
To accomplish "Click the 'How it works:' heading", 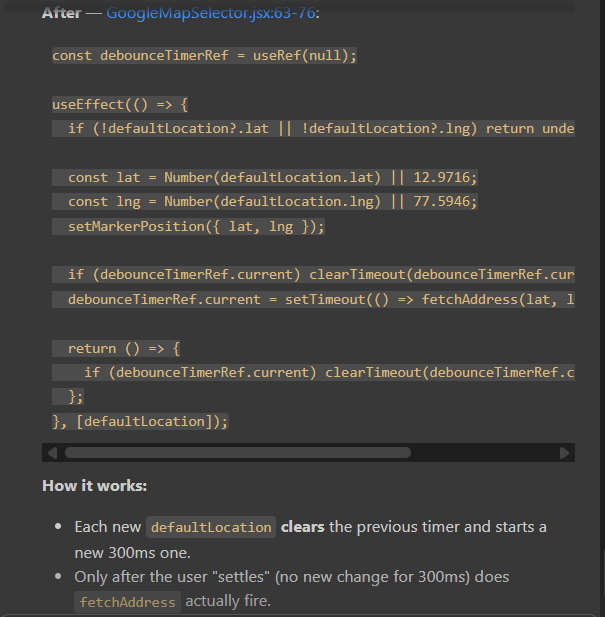I will tap(94, 486).
